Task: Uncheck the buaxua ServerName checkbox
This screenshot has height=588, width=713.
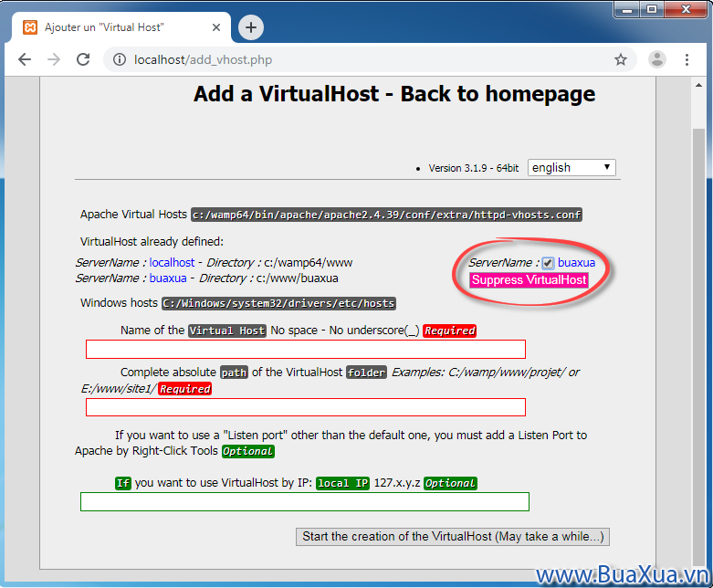Action: [x=548, y=263]
